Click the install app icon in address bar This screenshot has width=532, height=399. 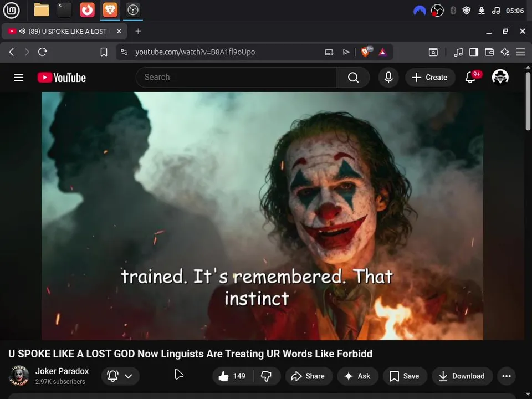coord(329,52)
